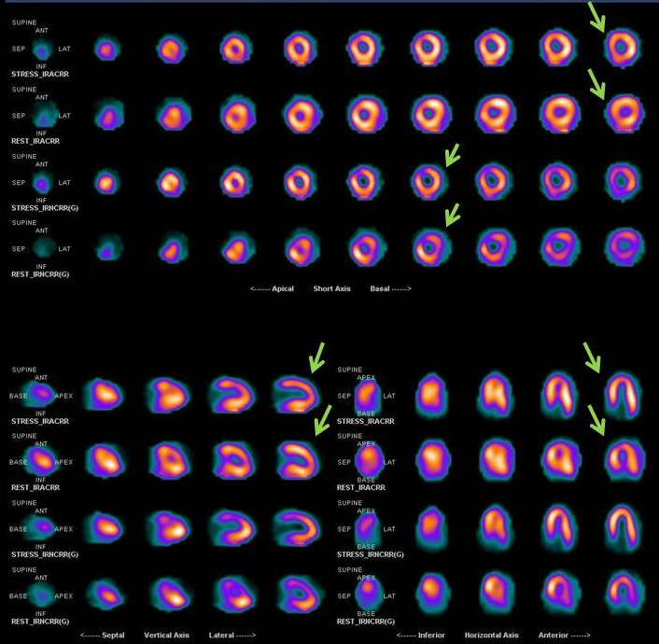The height and width of the screenshot is (644, 659).
Task: Select the horizontal-axis STRESS_IRACRR row label
Action: tap(365, 421)
